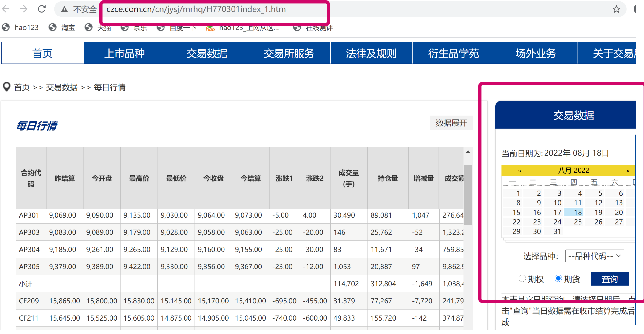644x334 pixels.
Task: Open the 上市品种 navigation menu
Action: pos(125,53)
